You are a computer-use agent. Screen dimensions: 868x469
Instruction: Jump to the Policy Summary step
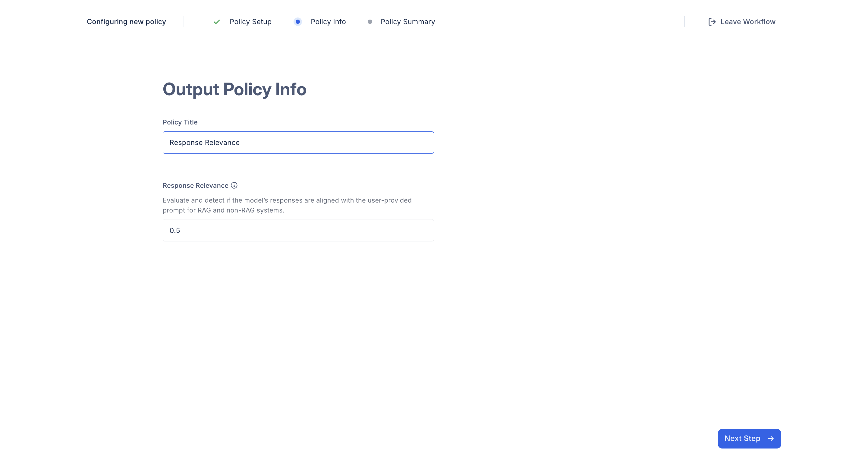pyautogui.click(x=407, y=22)
